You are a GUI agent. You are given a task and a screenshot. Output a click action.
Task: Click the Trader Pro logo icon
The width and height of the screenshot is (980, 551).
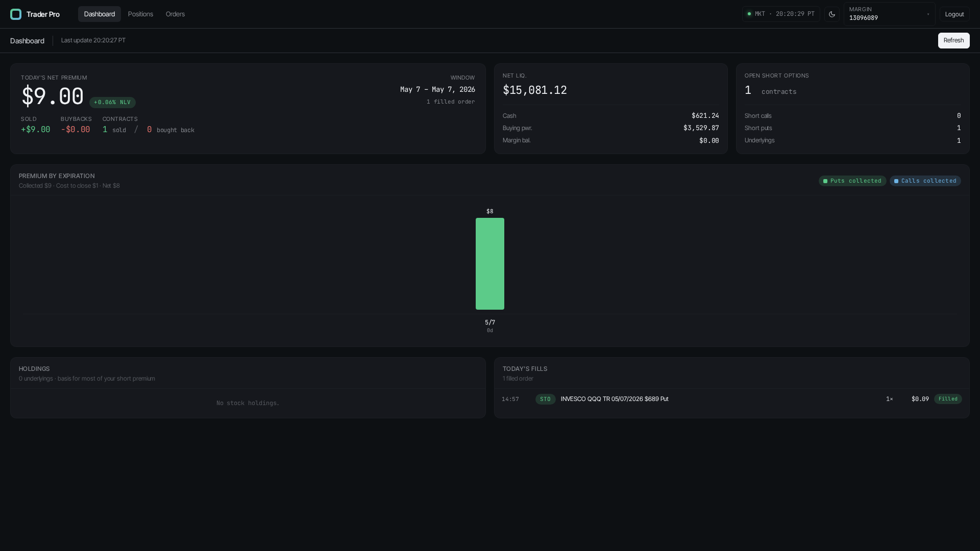point(16,14)
